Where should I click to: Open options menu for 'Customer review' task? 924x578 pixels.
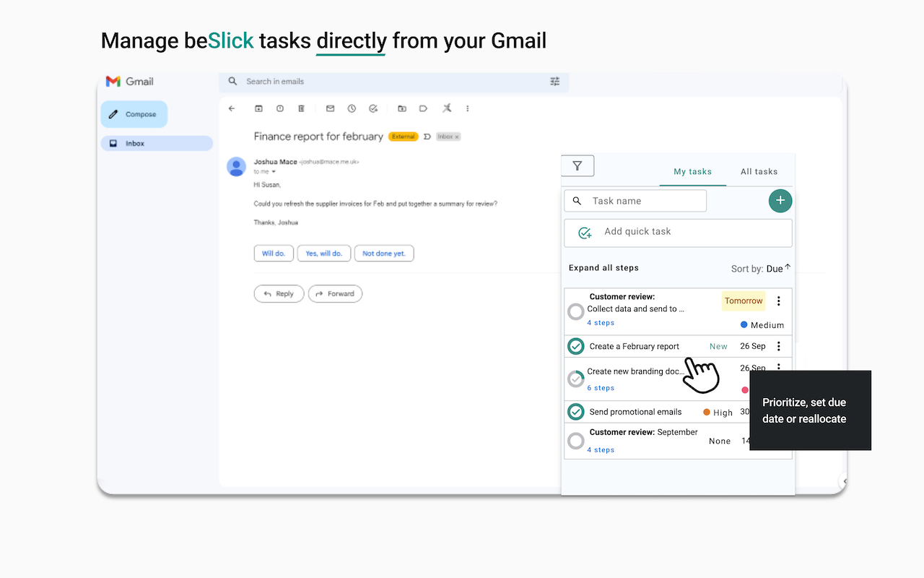779,301
